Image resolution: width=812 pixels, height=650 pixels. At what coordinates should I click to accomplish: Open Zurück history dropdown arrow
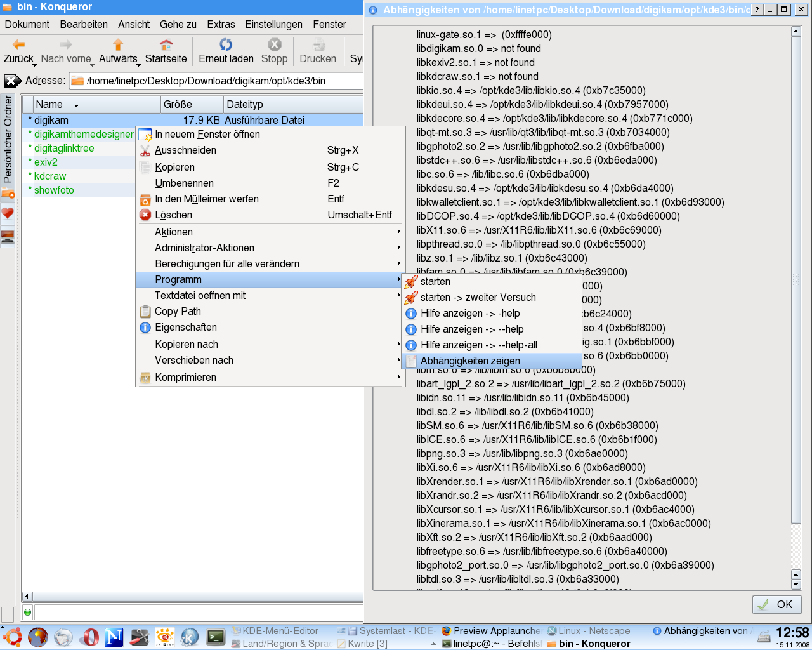click(34, 65)
